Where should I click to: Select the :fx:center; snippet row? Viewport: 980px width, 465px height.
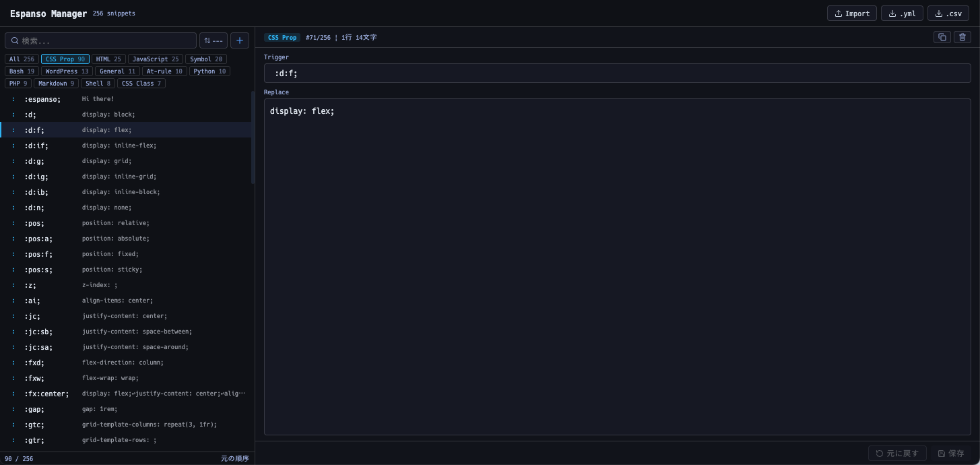[x=128, y=394]
